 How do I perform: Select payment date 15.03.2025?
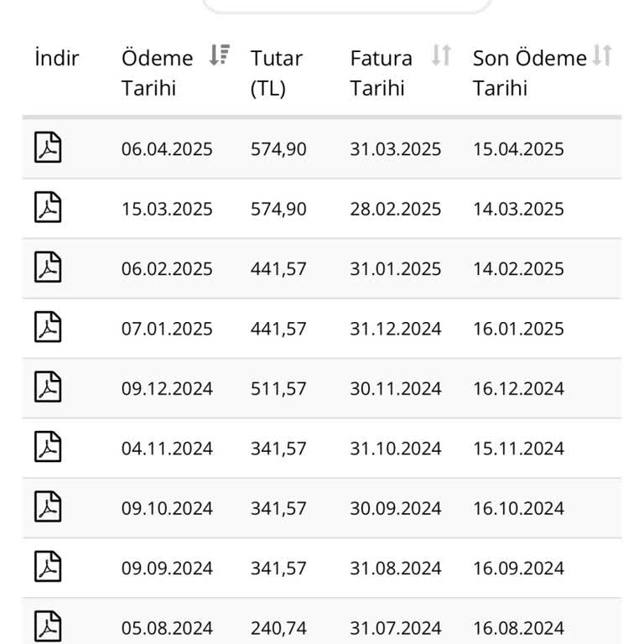pyautogui.click(x=167, y=209)
